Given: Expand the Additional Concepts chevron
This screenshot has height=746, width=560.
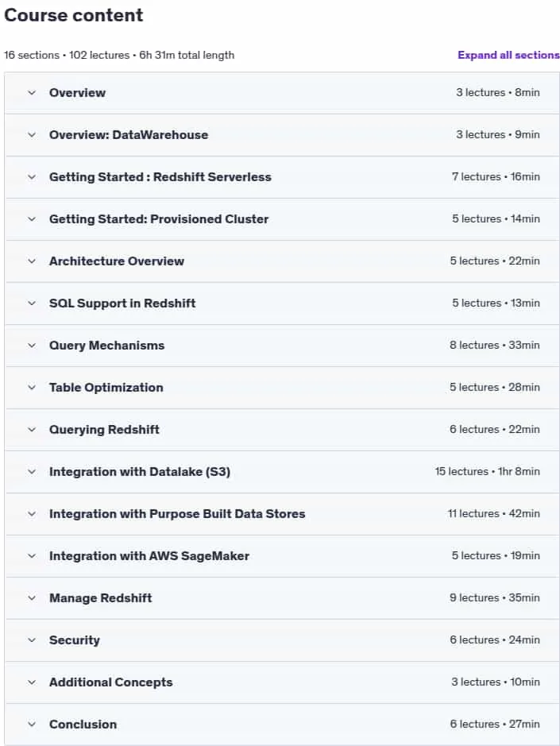Looking at the screenshot, I should pos(32,682).
